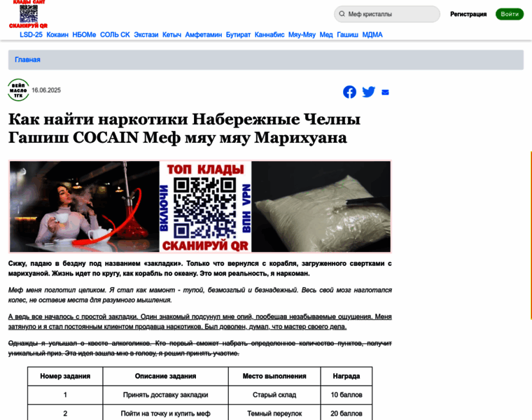Open the СОЛЬ СК navigation item
This screenshot has width=532, height=420.
115,34
